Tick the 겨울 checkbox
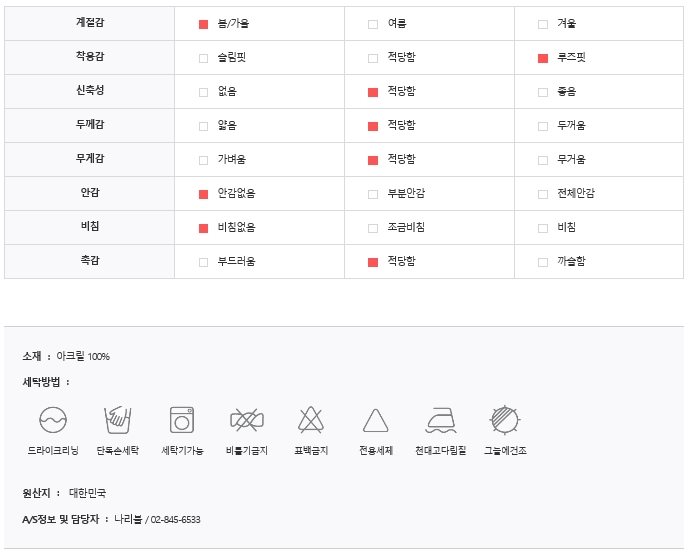689x555 pixels. pos(543,24)
